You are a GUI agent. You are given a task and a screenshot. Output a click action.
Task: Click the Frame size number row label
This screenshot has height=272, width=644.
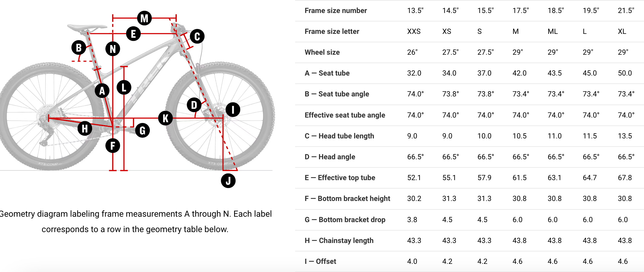(x=336, y=11)
